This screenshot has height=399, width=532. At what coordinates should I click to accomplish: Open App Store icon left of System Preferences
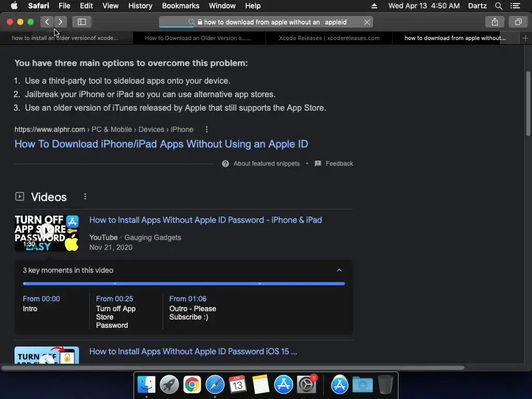[283, 385]
